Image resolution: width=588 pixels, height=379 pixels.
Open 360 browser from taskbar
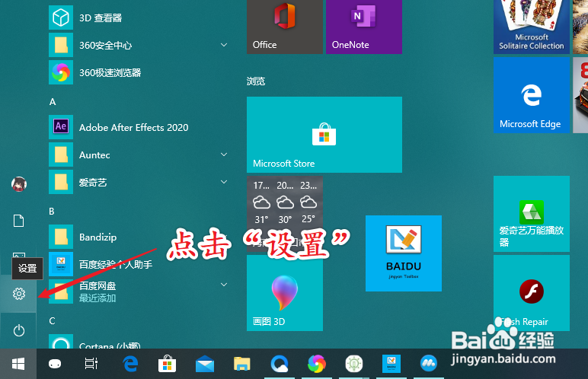tap(317, 364)
